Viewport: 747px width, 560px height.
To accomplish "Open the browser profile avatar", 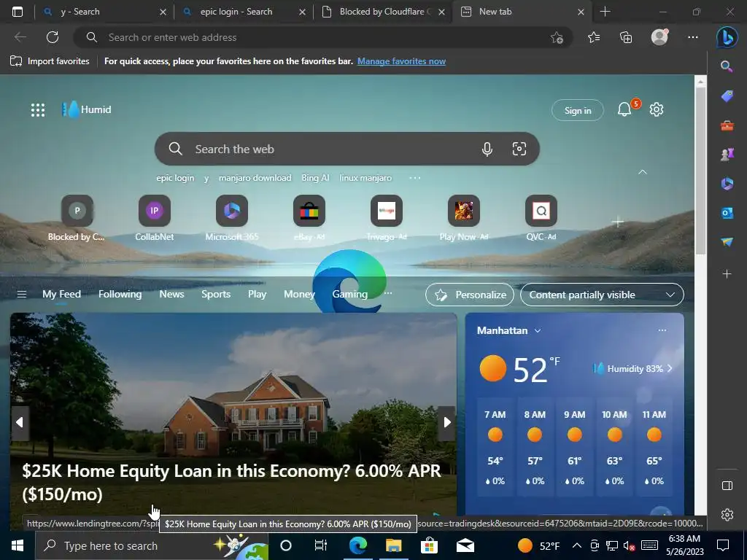I will click(659, 37).
